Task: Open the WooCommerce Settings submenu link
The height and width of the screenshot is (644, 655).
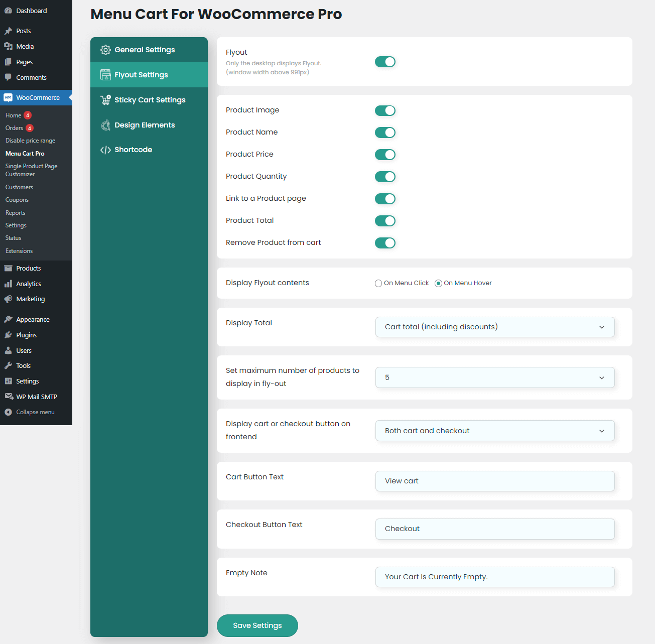Action: [16, 225]
